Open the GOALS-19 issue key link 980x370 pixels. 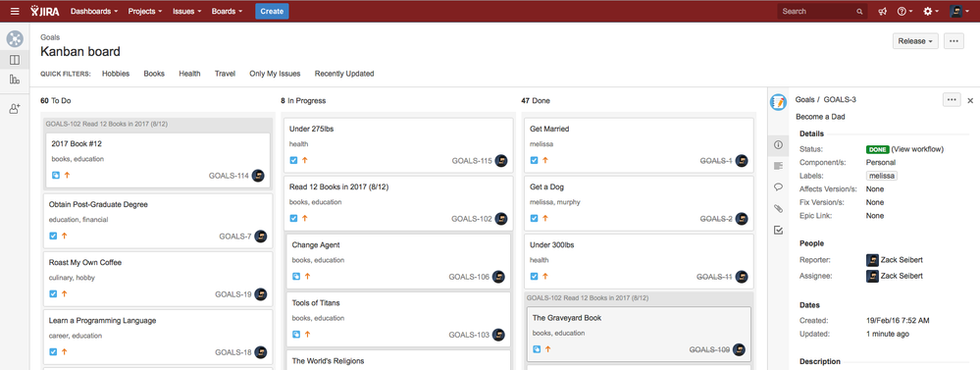(233, 293)
